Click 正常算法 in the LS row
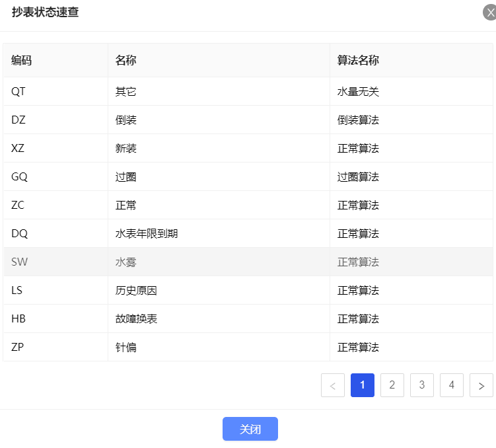496x448 pixels. [411, 290]
